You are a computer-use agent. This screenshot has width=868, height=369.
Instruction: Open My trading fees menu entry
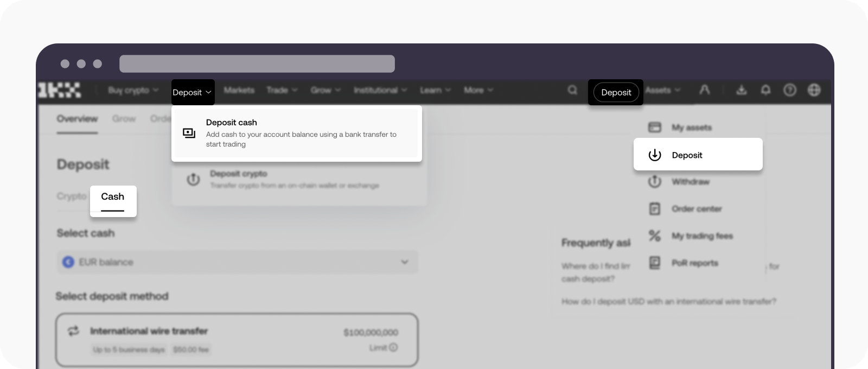point(702,236)
